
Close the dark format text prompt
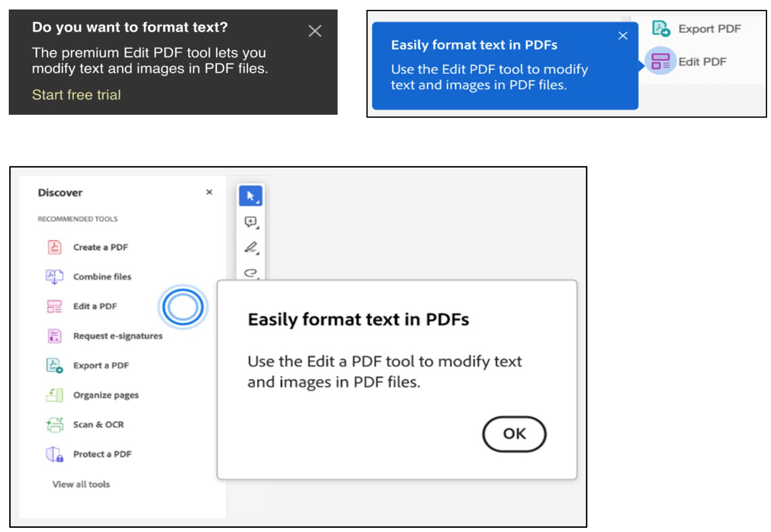click(x=314, y=31)
